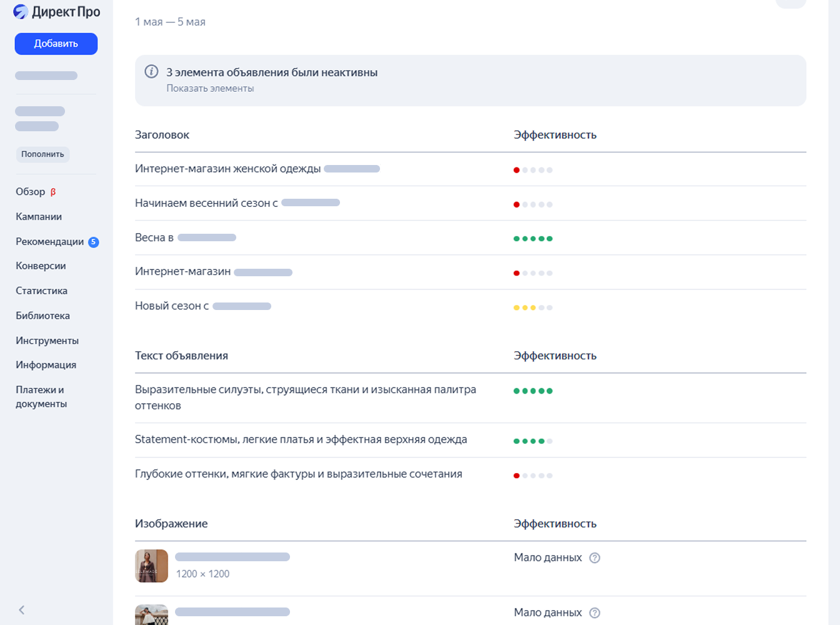Viewport: 840px width, 625px height.
Task: Open Платежи и документы section
Action: (41, 397)
